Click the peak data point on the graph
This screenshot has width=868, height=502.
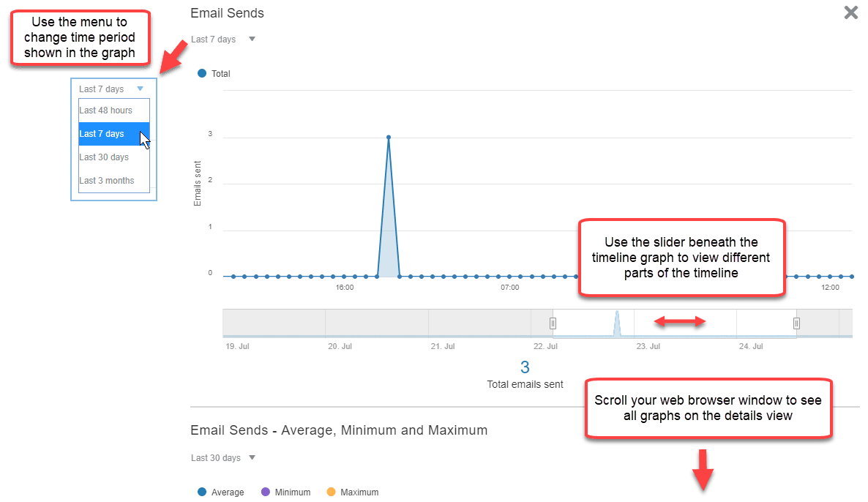click(x=389, y=137)
